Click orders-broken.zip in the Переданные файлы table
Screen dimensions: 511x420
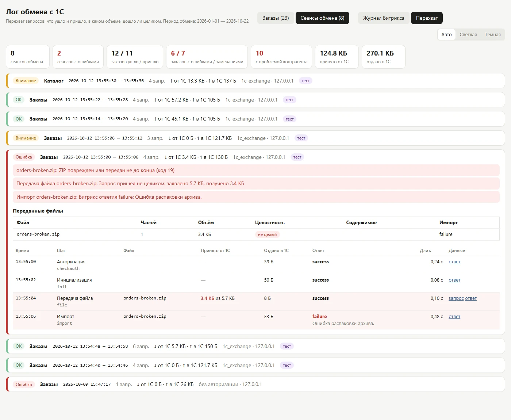tap(38, 234)
